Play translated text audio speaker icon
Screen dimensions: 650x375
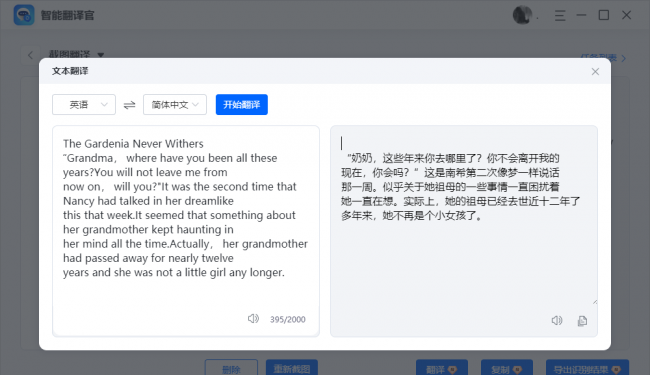coord(557,320)
